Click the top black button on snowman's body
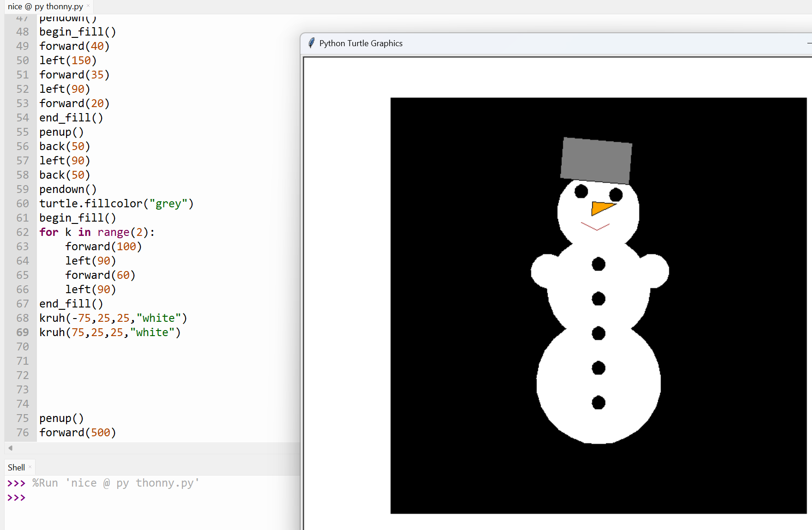Image resolution: width=812 pixels, height=530 pixels. pos(598,264)
